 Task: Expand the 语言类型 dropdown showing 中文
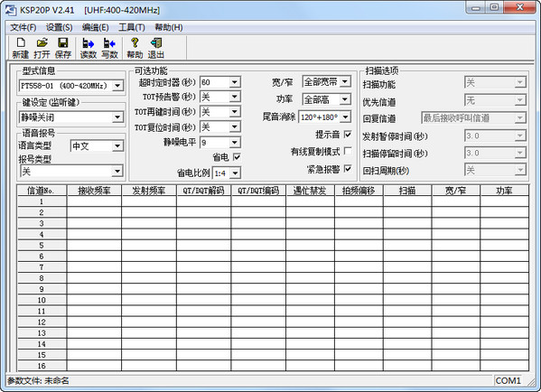click(x=117, y=146)
